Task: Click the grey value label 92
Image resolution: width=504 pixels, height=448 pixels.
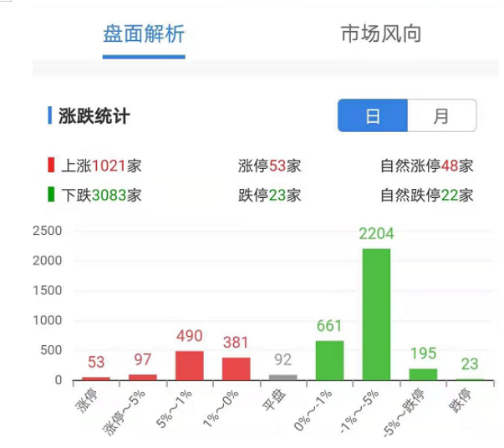Action: pyautogui.click(x=283, y=359)
